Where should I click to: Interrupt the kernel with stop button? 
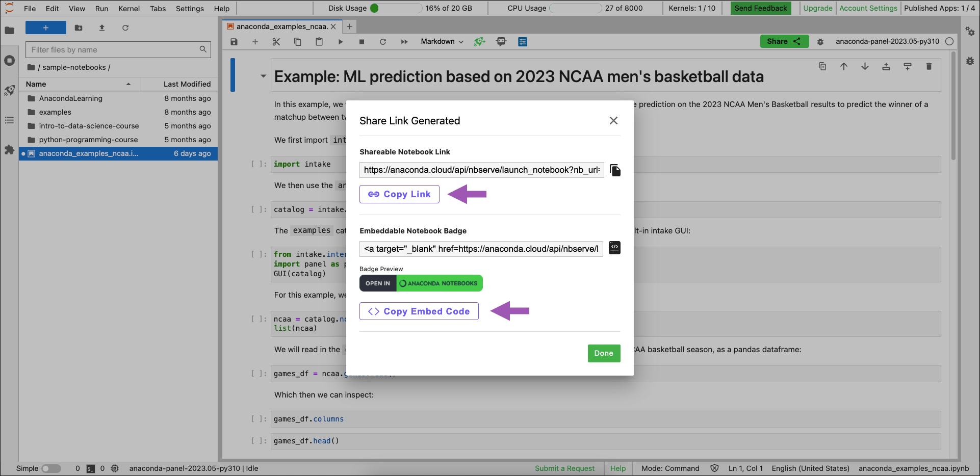(362, 42)
